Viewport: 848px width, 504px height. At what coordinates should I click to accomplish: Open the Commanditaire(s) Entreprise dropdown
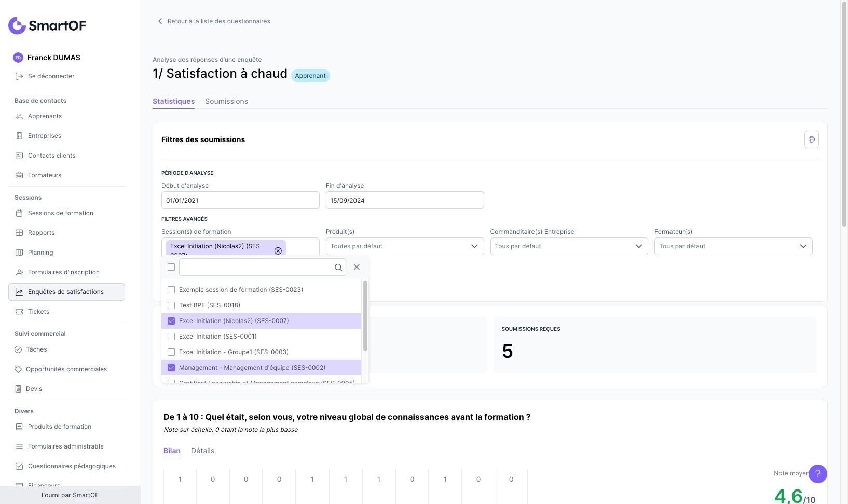coord(569,246)
